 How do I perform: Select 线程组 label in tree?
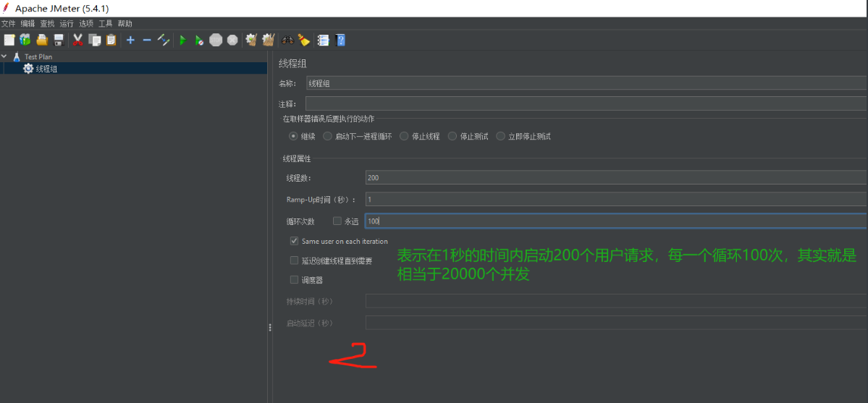click(x=46, y=69)
